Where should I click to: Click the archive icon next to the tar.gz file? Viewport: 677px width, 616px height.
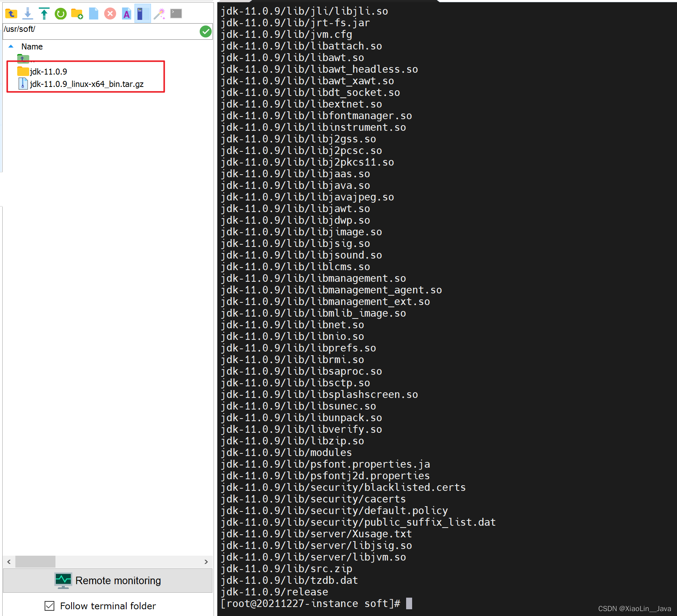tap(23, 84)
